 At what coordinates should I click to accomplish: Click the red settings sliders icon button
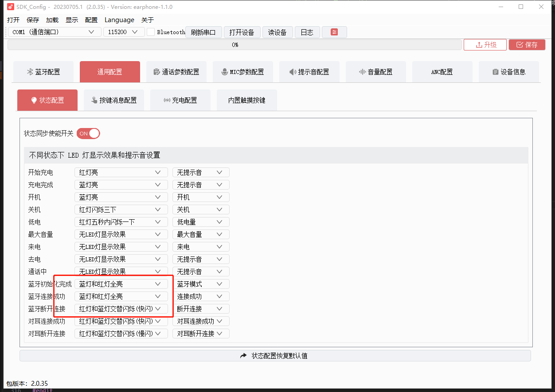[x=334, y=32]
